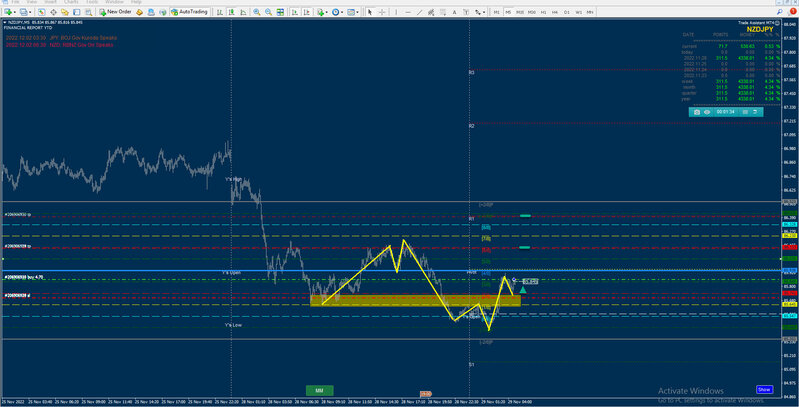
Task: Select the trendline drawing tool
Action: click(419, 12)
